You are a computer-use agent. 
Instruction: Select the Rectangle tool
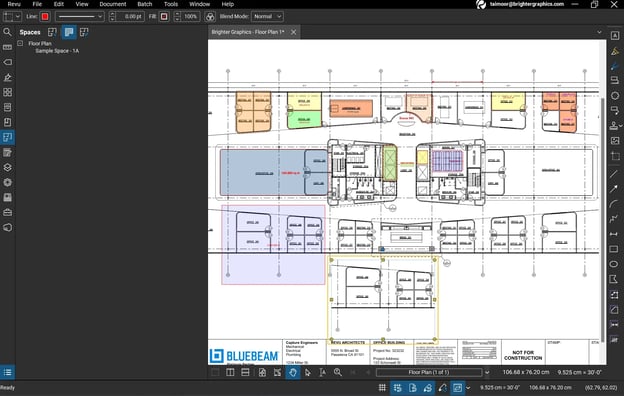click(614, 249)
